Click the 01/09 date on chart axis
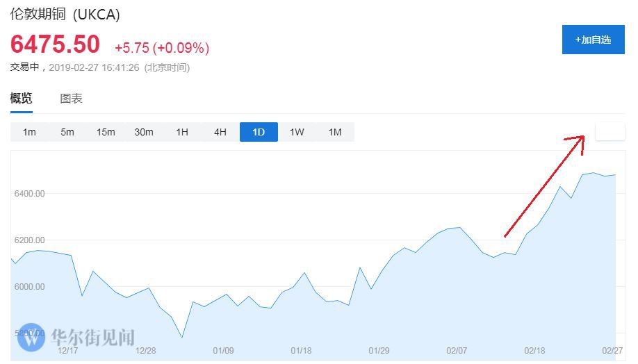This screenshot has width=638, height=364. pos(223,351)
